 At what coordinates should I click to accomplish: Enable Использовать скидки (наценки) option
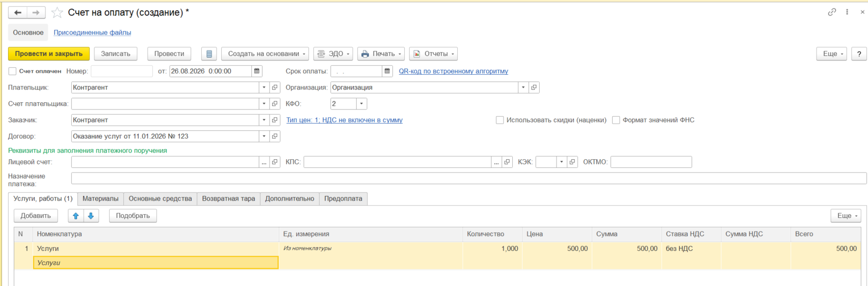pyautogui.click(x=500, y=120)
